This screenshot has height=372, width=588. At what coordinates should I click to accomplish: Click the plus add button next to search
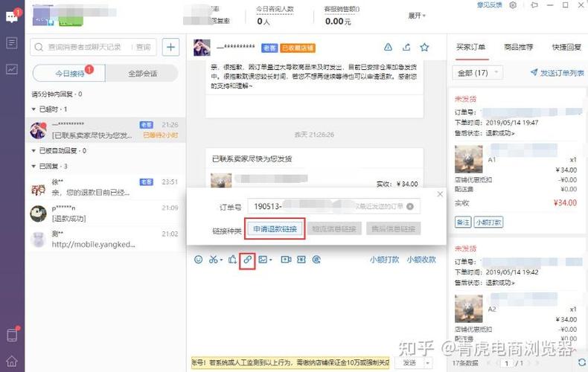[x=170, y=47]
